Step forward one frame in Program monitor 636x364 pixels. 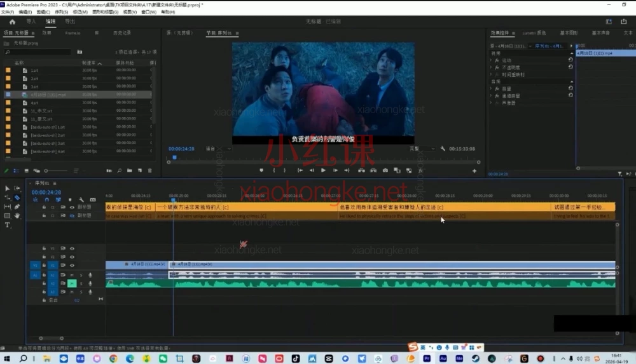click(x=335, y=171)
